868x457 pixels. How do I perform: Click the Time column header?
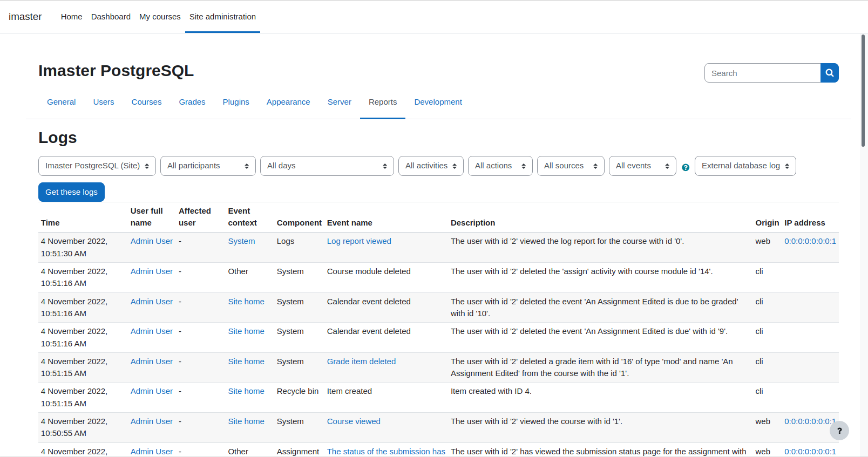coord(50,223)
